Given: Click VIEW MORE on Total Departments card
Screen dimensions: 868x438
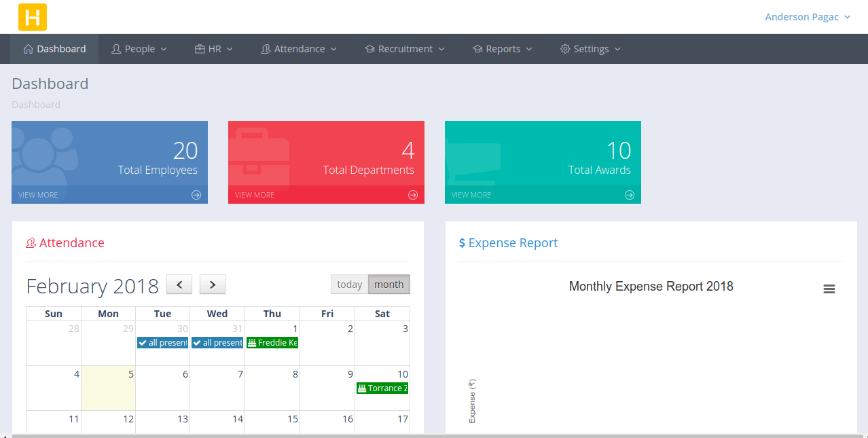Looking at the screenshot, I should (255, 195).
